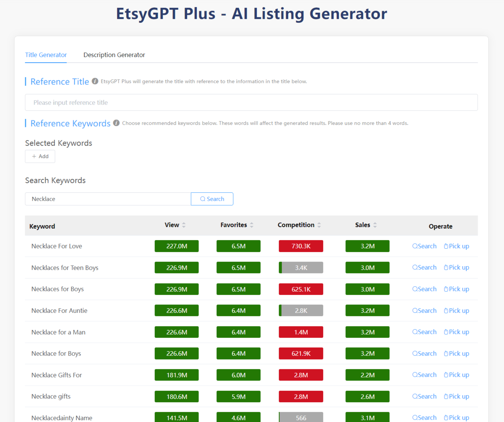Sort the table by Sales column
Screen dimensions: 504x422
pos(375,225)
